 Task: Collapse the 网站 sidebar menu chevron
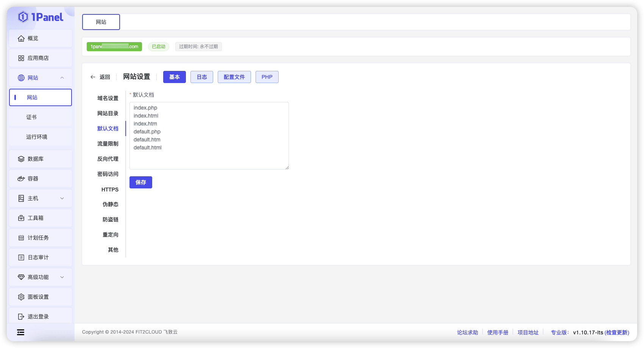coord(62,78)
